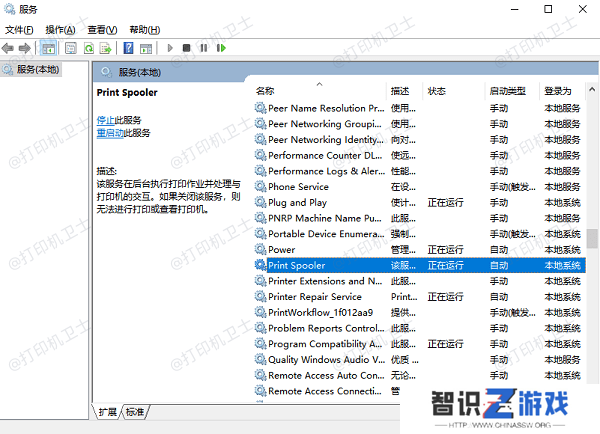Click the 重启动 link to restart the service
This screenshot has height=434, width=600.
point(109,132)
